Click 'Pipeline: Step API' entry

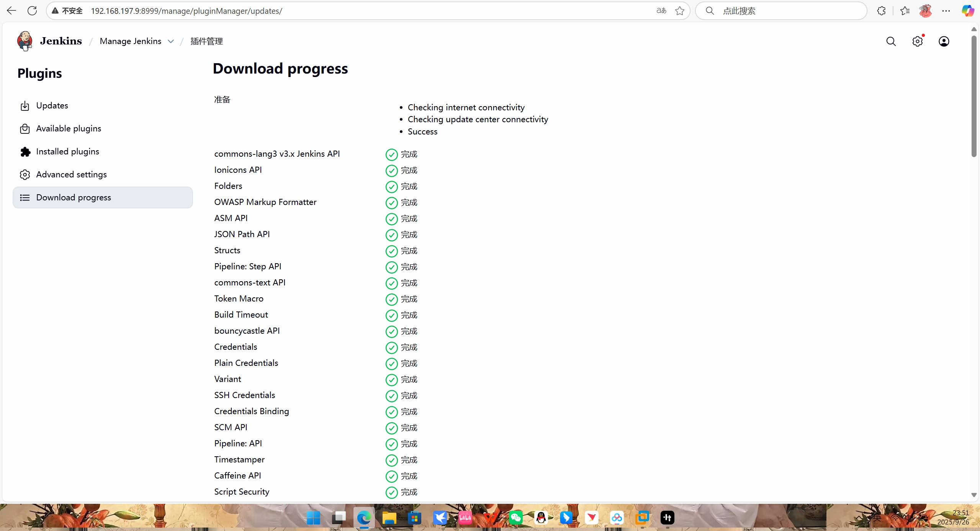click(x=248, y=266)
